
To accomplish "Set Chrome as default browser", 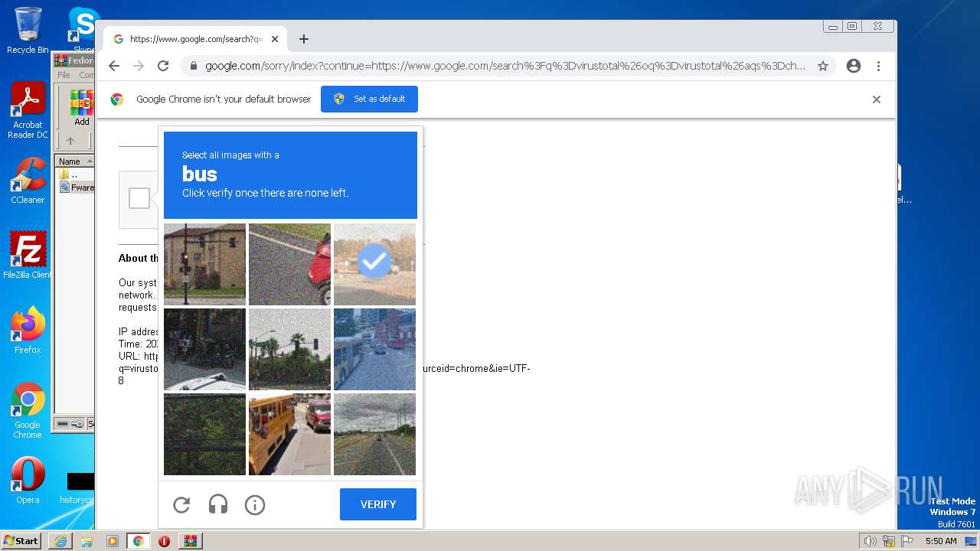I will click(x=369, y=99).
